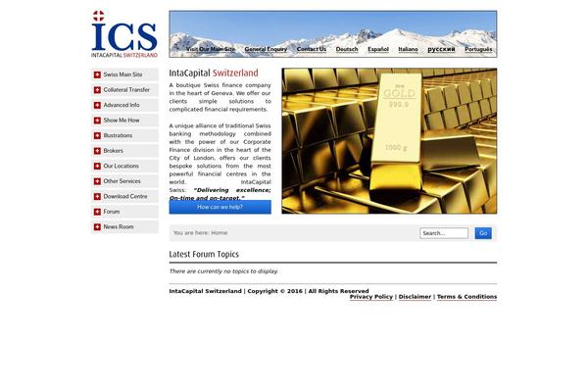The width and height of the screenshot is (588, 392).
Task: Click the 'no topics to display' text
Action: point(223,271)
